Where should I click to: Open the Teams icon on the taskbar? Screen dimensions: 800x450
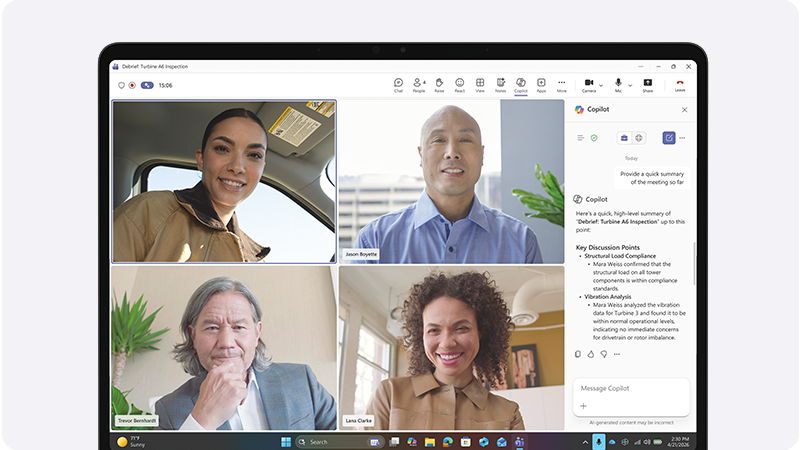click(x=519, y=442)
